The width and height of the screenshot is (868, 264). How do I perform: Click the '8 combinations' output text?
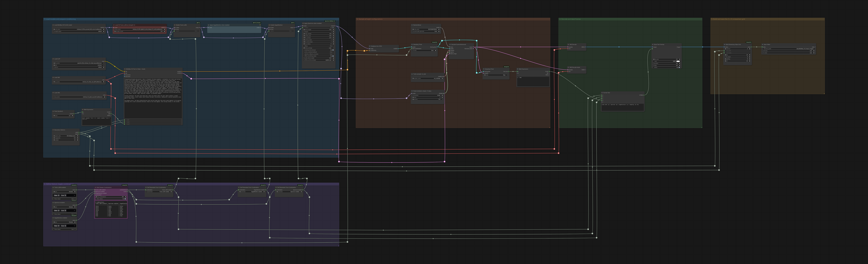coord(100,202)
